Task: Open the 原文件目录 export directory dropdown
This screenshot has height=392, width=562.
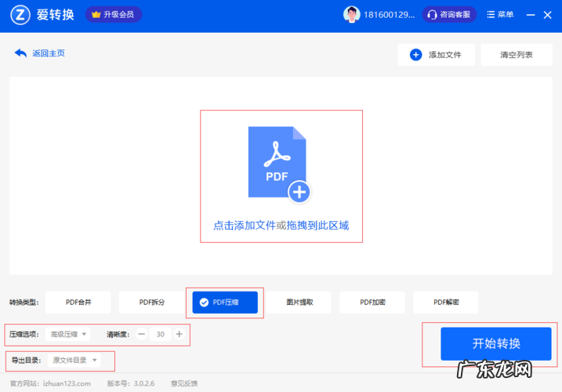Action: click(74, 361)
